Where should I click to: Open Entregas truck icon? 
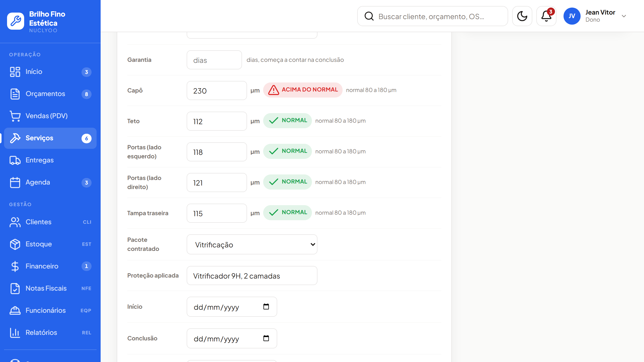click(15, 160)
